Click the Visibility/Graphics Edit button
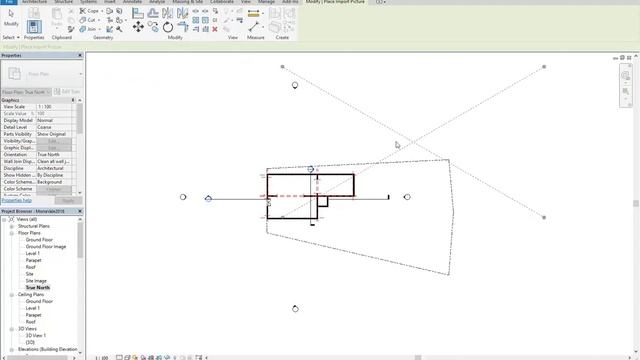Viewport: 640px width, 360px height. [x=54, y=141]
